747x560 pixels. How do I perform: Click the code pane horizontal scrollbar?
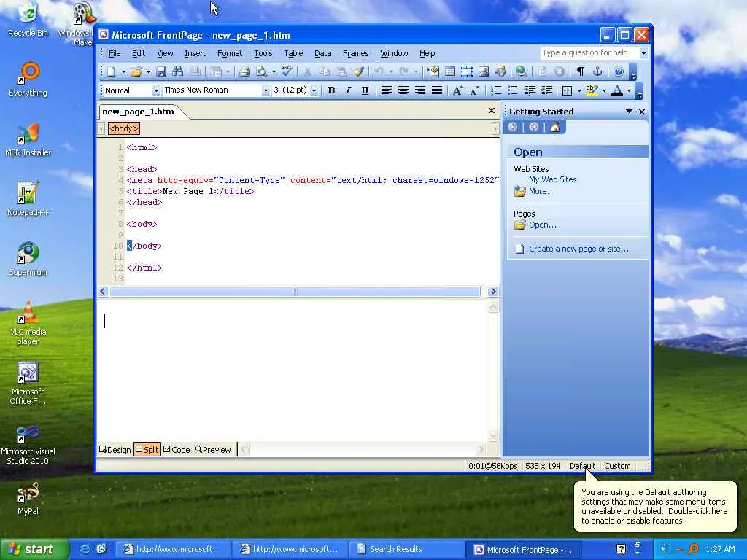point(295,292)
